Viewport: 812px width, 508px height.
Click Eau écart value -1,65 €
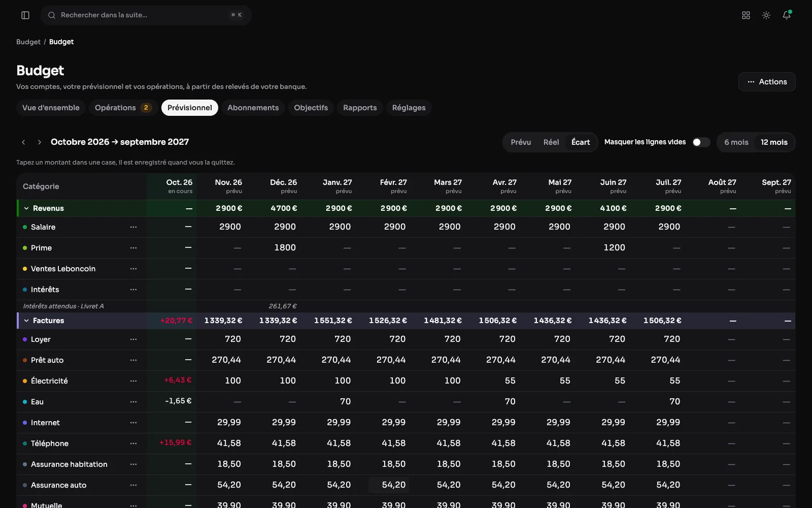(178, 401)
